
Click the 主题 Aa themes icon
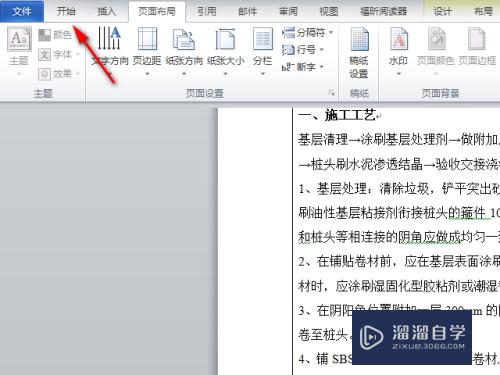click(19, 39)
